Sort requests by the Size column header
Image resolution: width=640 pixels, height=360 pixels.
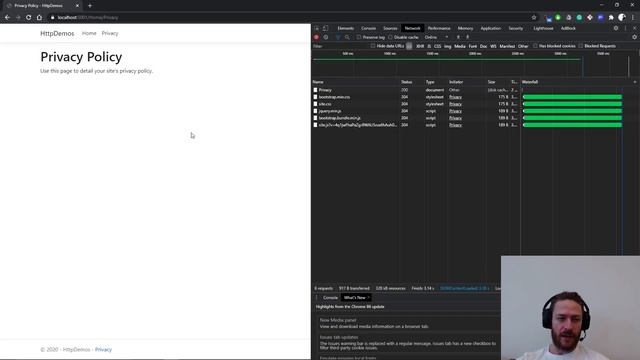click(x=491, y=82)
